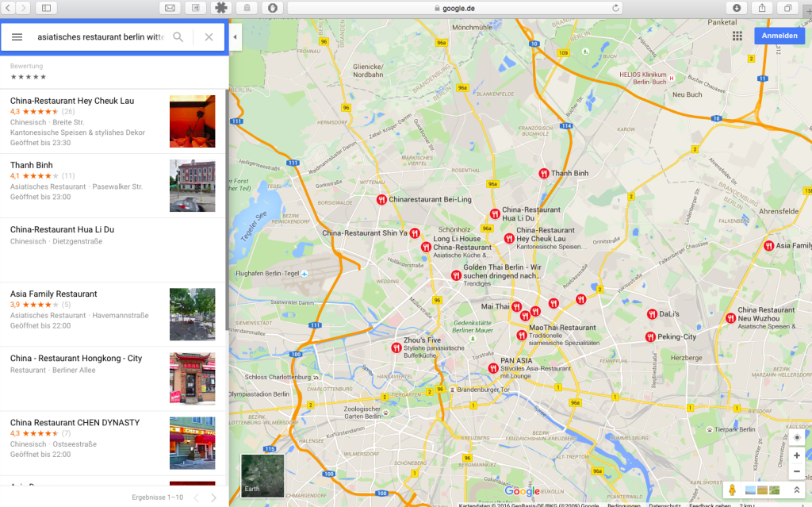The image size is (812, 507).
Task: Open the Google apps grid icon
Action: (x=737, y=36)
